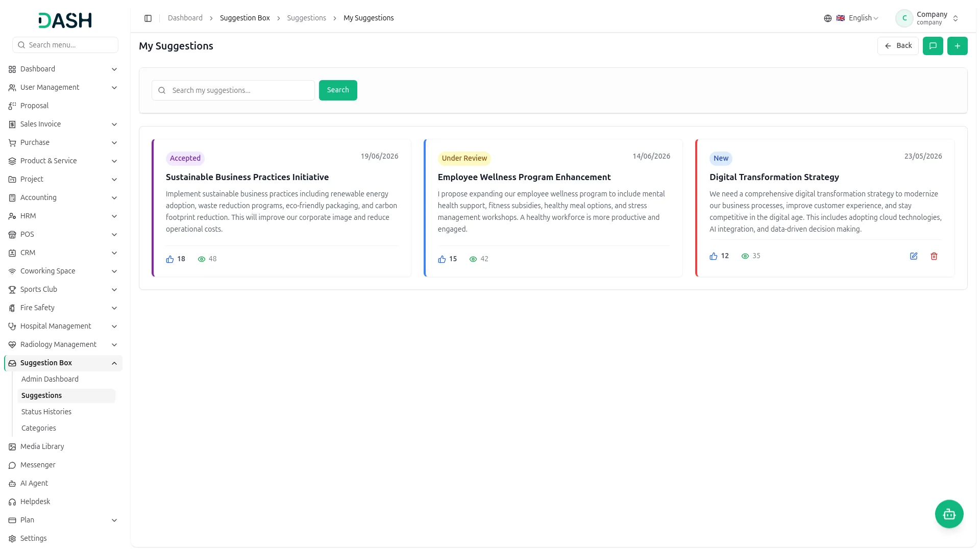Go to Admin Dashboard submenu item
Viewport: 980px width, 551px height.
(50, 379)
